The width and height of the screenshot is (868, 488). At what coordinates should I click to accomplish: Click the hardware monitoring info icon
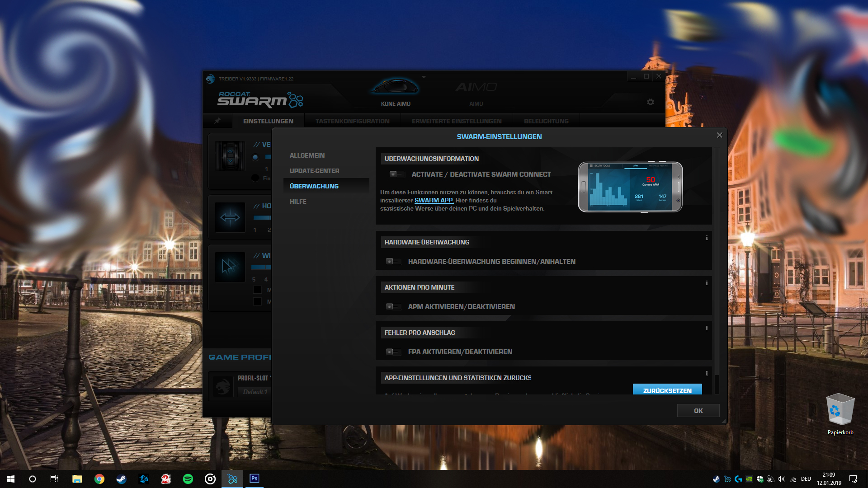tap(707, 238)
